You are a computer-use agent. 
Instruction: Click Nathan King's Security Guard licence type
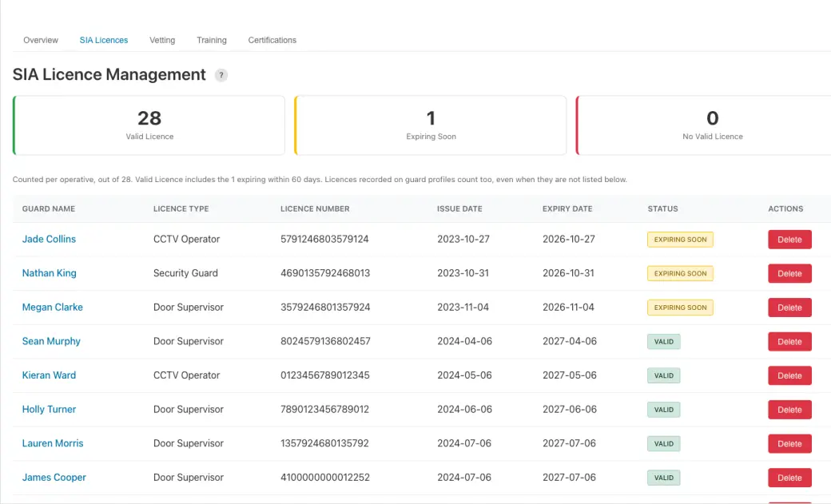185,273
